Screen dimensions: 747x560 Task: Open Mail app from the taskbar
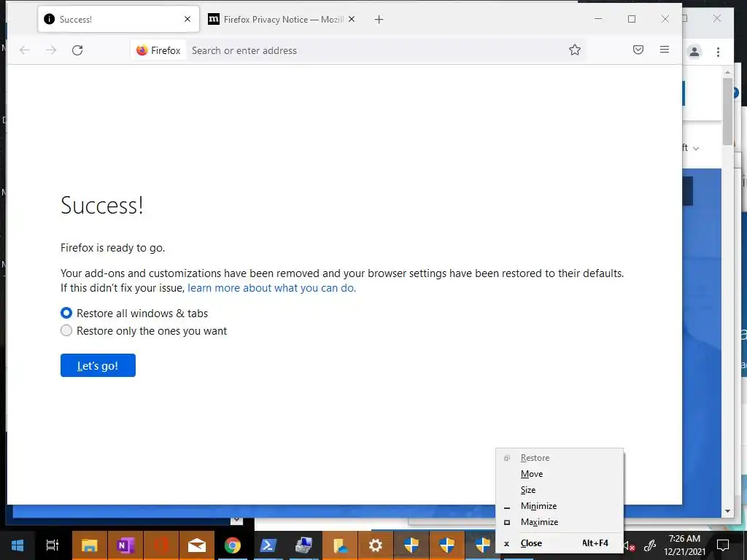click(197, 545)
